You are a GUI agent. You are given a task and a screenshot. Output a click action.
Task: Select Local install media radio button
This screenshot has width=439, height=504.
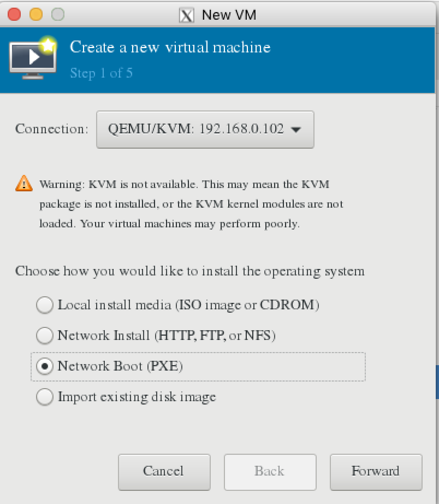pyautogui.click(x=45, y=304)
